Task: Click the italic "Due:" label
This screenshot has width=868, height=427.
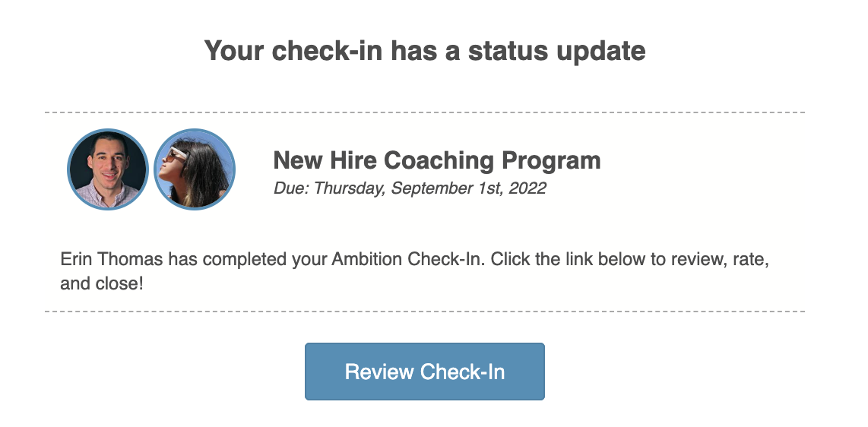Action: pyautogui.click(x=291, y=188)
